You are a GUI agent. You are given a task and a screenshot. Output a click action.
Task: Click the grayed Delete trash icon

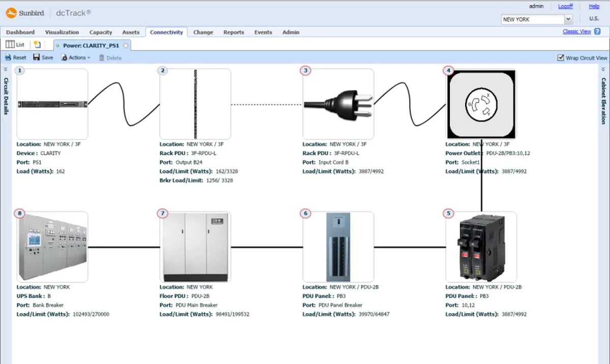click(x=102, y=57)
